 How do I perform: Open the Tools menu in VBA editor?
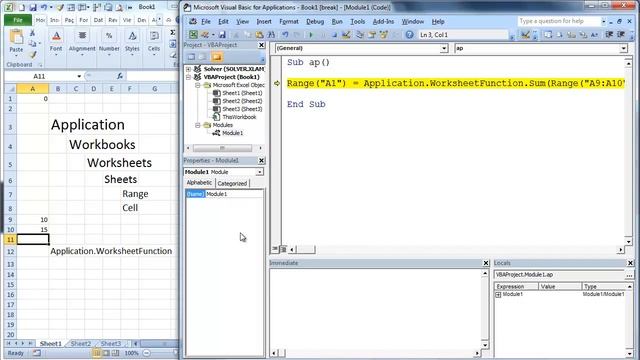[358, 21]
